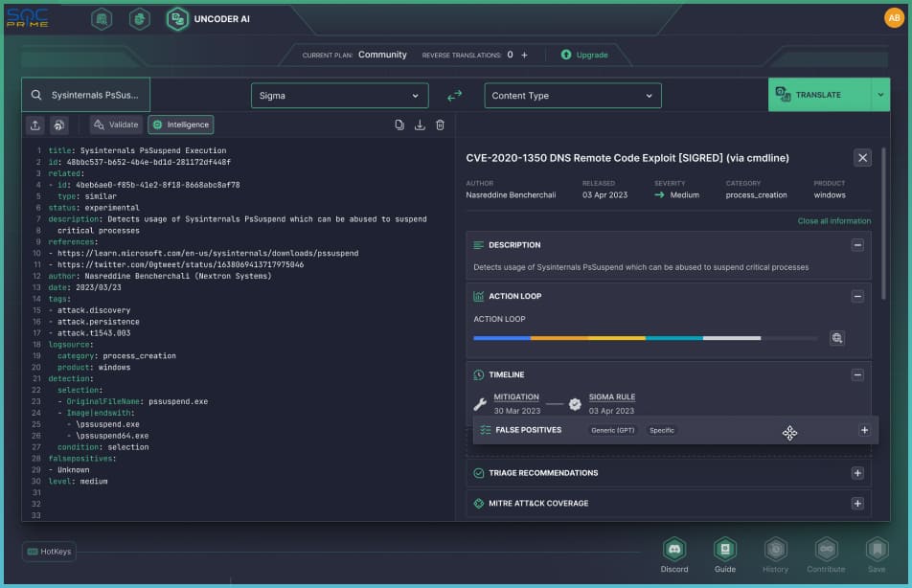Click the Action Loop magnifier icon
This screenshot has width=912, height=588.
coord(837,338)
